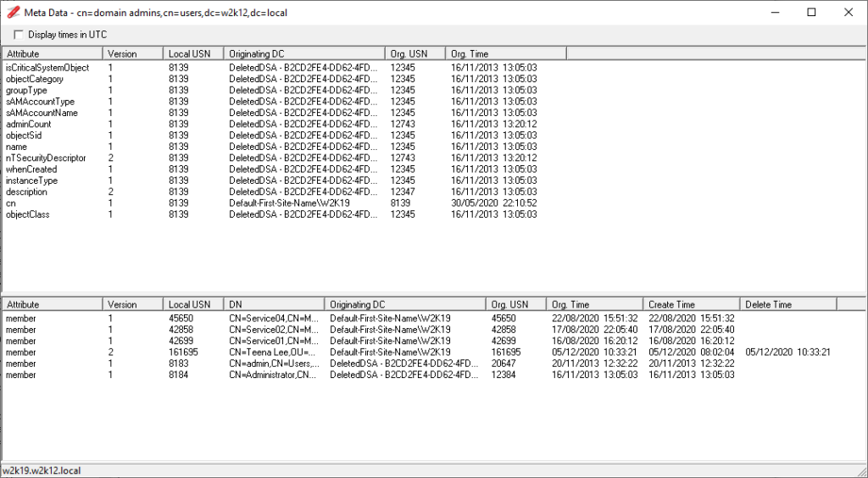Image resolution: width=868 pixels, height=478 pixels.
Task: Click Org. USN 20647 in lower list
Action: click(x=504, y=364)
